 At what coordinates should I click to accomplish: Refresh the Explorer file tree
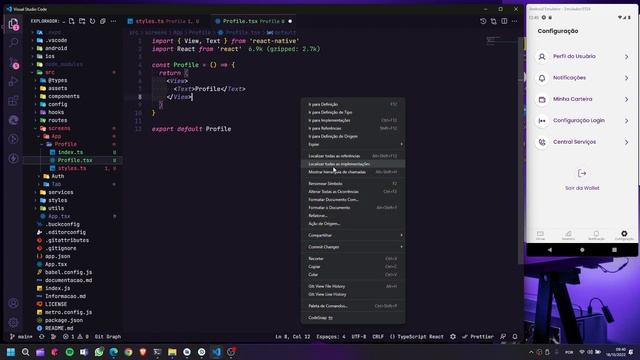coord(93,21)
